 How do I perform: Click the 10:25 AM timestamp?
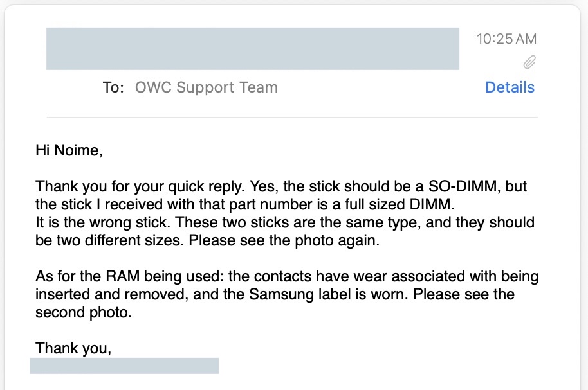(506, 39)
